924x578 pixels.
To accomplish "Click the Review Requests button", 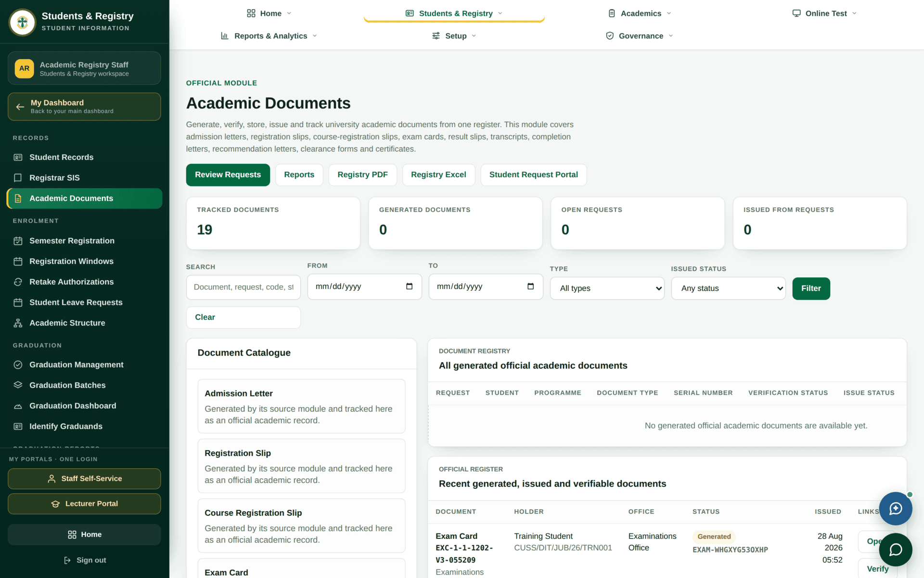I will [228, 175].
